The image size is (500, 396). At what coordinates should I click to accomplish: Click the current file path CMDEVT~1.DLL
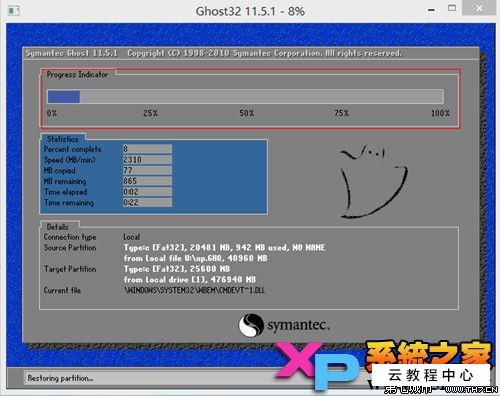194,290
